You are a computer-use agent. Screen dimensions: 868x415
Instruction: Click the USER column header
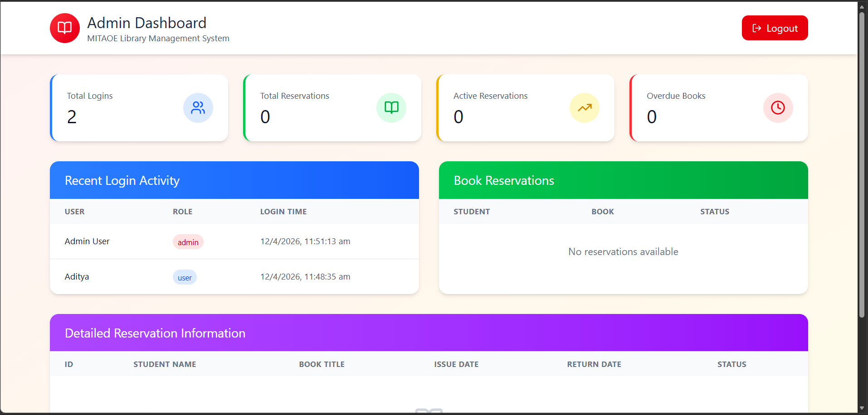click(75, 212)
